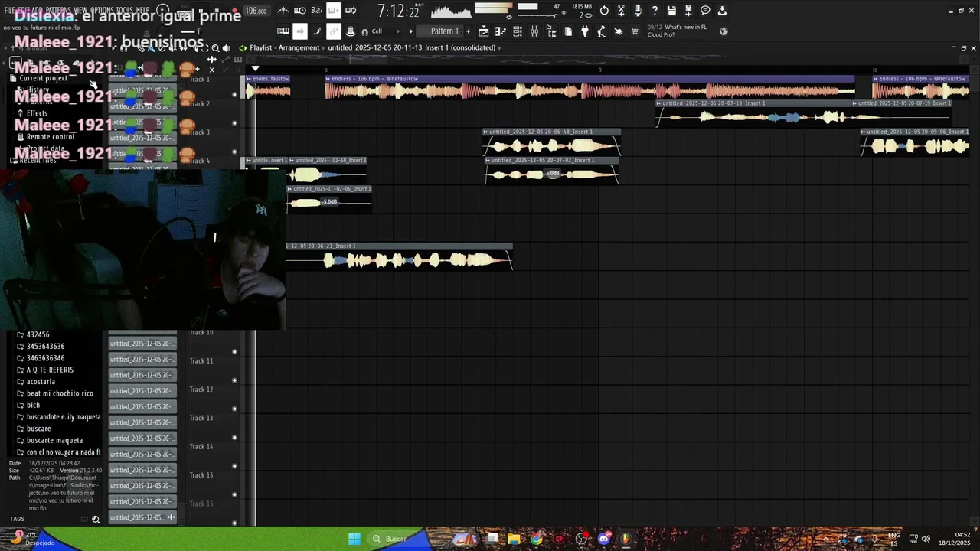Open the shopping cart icon

(x=635, y=31)
